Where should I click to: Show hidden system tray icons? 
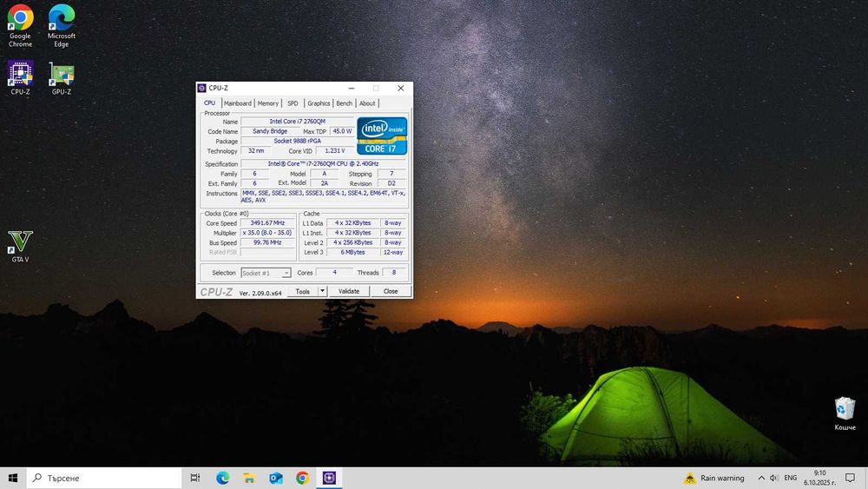tap(761, 478)
